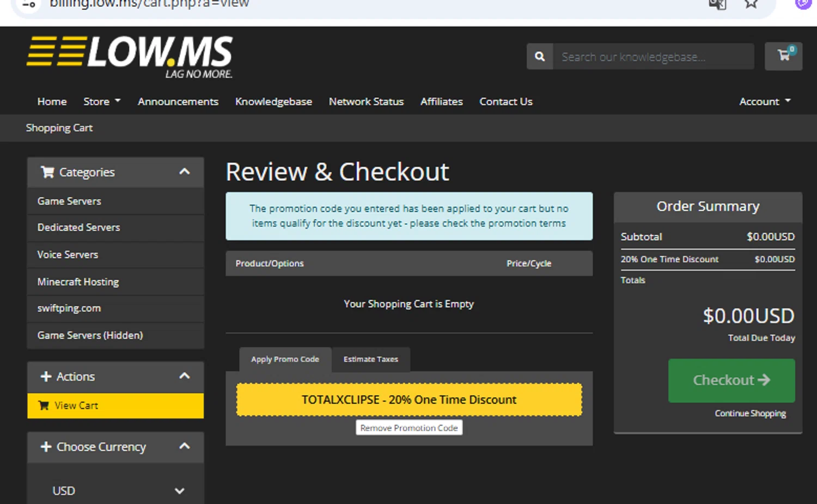
Task: Click the translate icon in address bar
Action: coord(717,4)
